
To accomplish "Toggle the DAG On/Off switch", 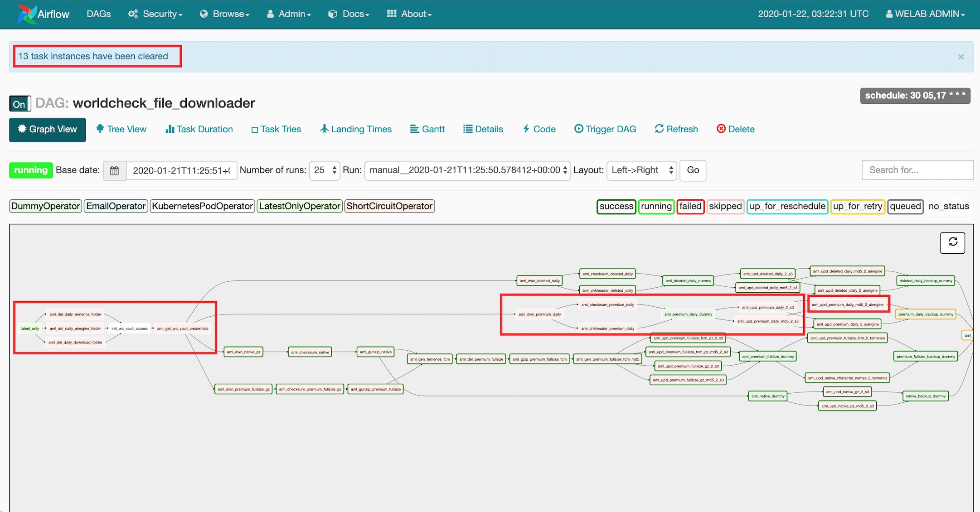I will pyautogui.click(x=19, y=104).
